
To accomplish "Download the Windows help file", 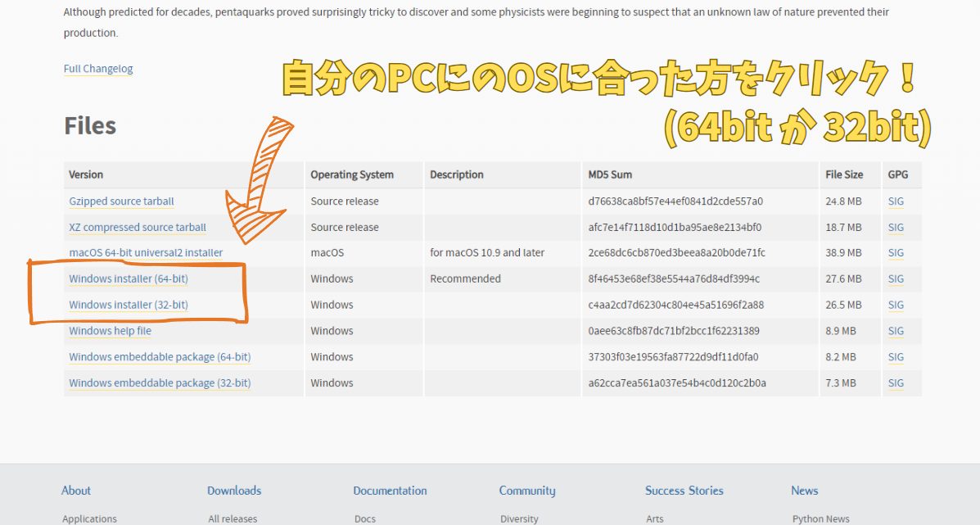I will (x=110, y=331).
